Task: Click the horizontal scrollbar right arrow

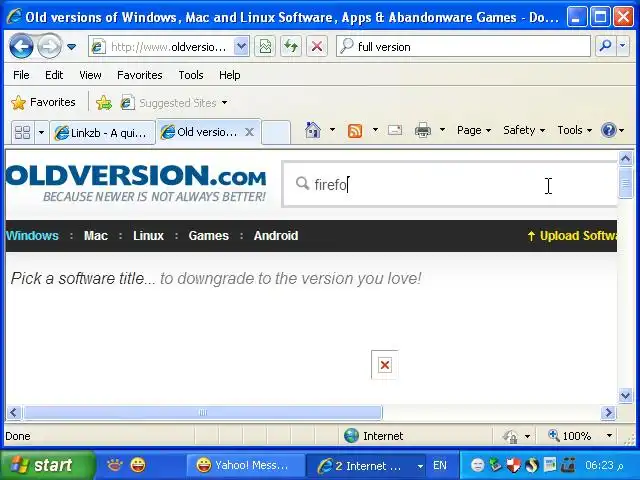Action: (608, 413)
